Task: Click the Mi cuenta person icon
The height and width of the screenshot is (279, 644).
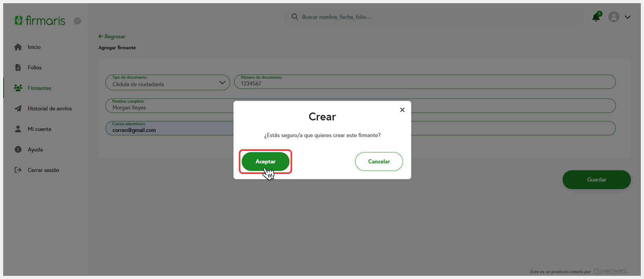Action: (x=18, y=129)
